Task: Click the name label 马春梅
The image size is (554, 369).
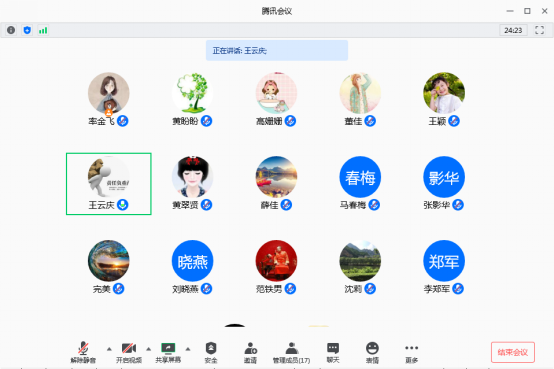Action: [x=353, y=205]
